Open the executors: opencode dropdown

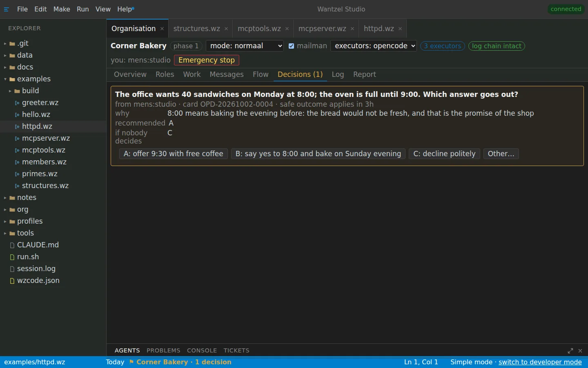pyautogui.click(x=374, y=46)
